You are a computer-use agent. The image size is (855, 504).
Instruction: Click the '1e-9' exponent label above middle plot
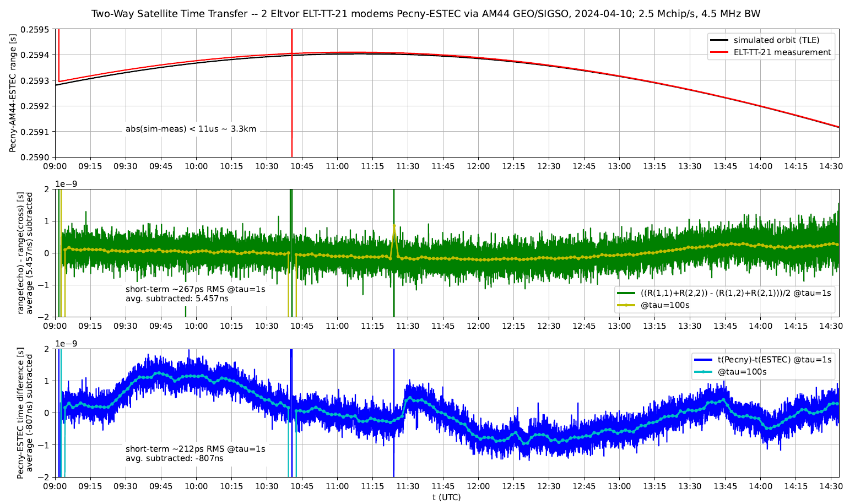pos(66,184)
